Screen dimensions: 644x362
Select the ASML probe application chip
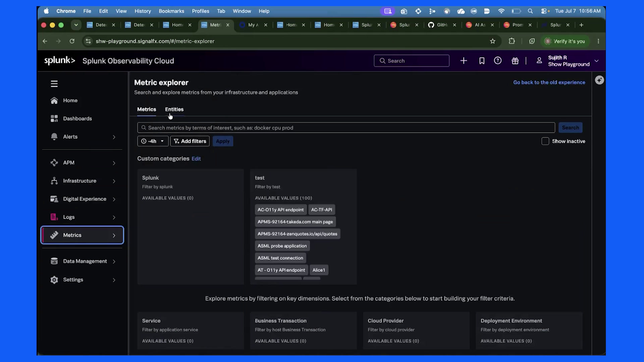282,246
